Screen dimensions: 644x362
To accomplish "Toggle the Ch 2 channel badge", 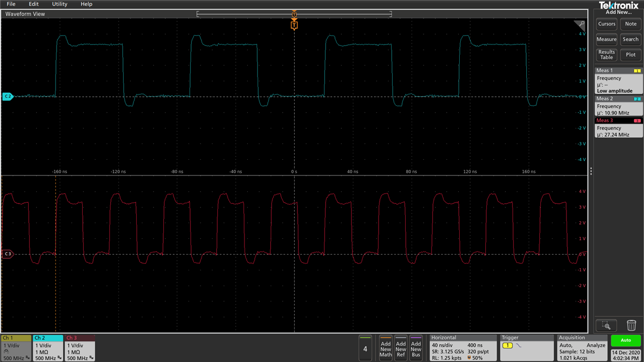I will (x=48, y=348).
